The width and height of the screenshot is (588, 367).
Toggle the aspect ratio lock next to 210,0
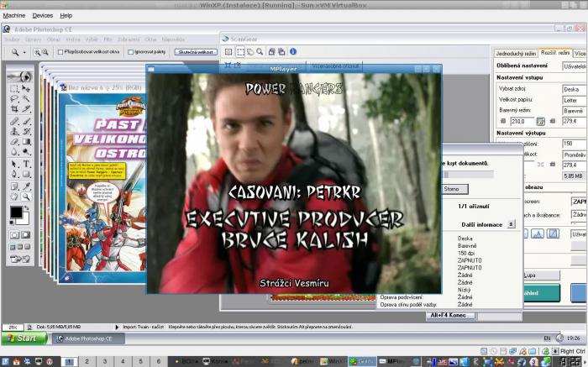540,121
